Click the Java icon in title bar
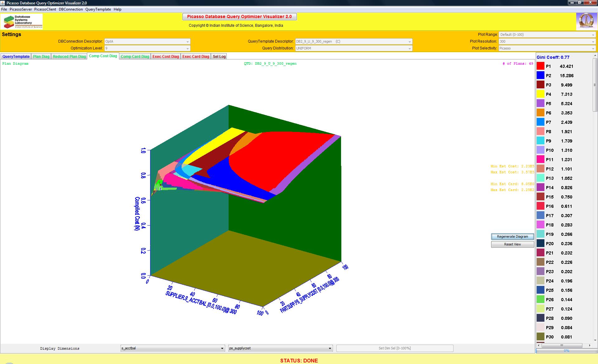Screen dimensions: 598x364 click(x=3, y=3)
